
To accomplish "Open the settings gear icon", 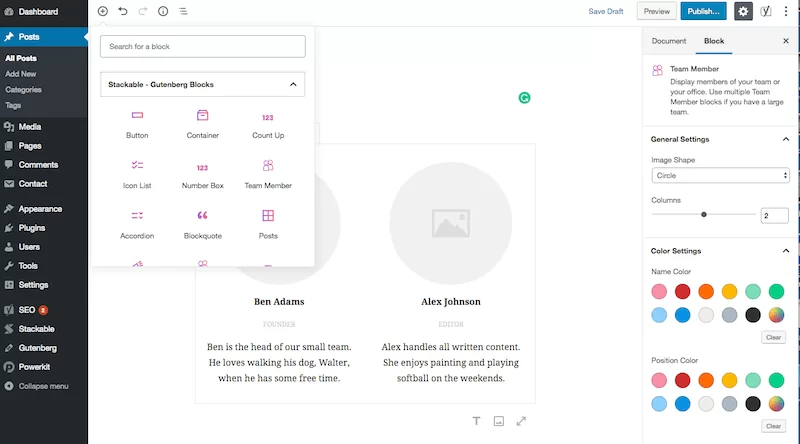I will point(743,11).
